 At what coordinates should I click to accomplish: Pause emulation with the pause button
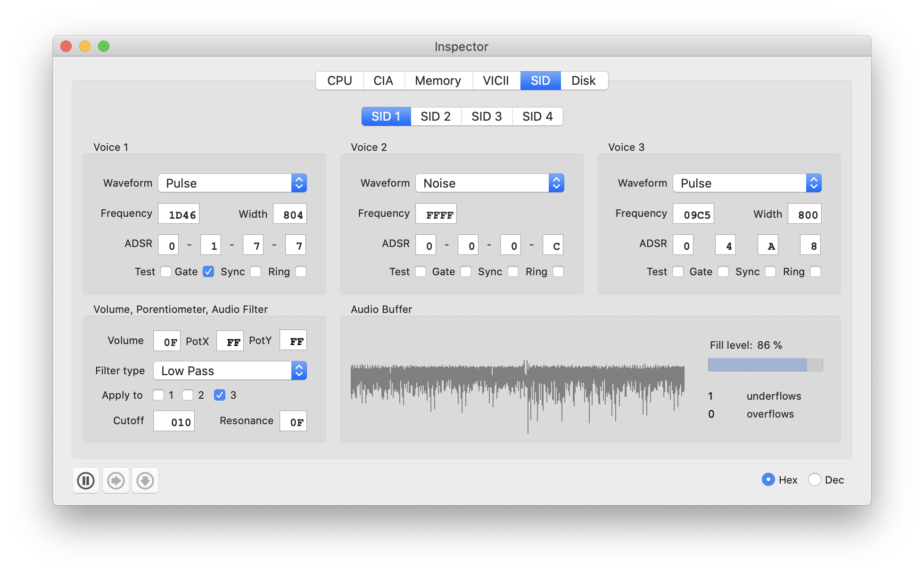(x=86, y=481)
